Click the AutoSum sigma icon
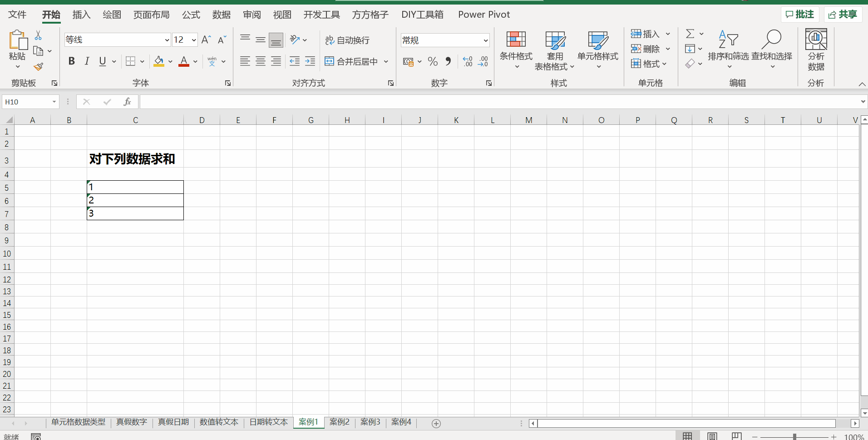 pos(690,34)
